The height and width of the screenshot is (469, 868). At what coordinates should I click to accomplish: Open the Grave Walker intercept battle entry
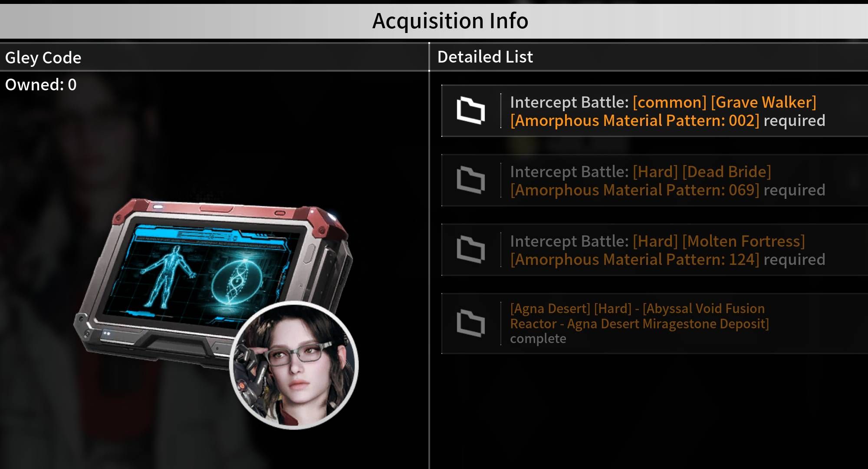654,111
